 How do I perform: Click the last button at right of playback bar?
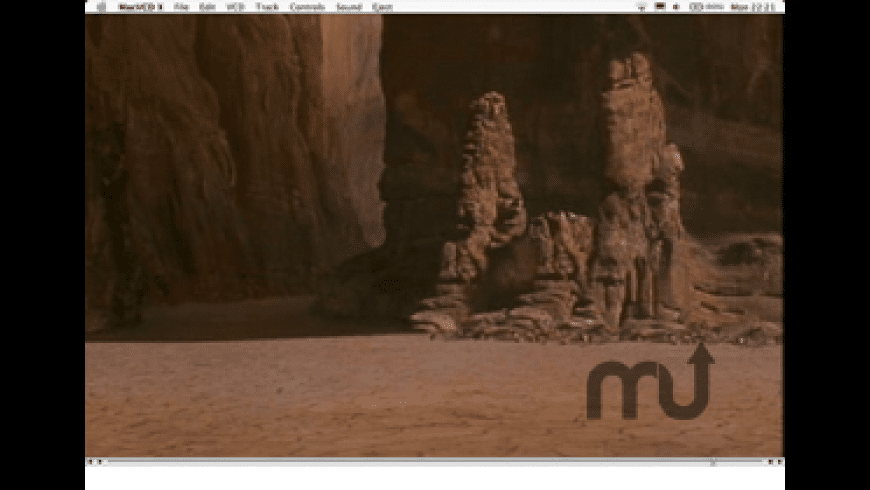[x=780, y=462]
